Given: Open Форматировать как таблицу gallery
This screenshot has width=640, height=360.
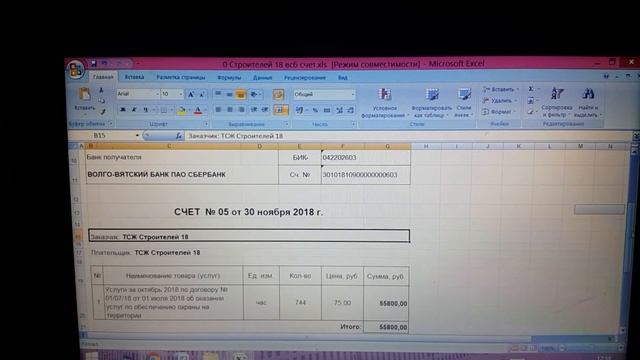Looking at the screenshot, I should point(431,102).
